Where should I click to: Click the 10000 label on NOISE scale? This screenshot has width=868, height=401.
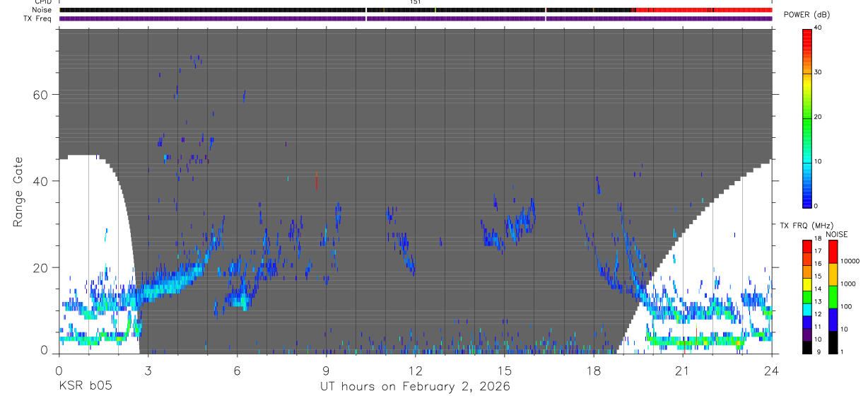point(849,261)
